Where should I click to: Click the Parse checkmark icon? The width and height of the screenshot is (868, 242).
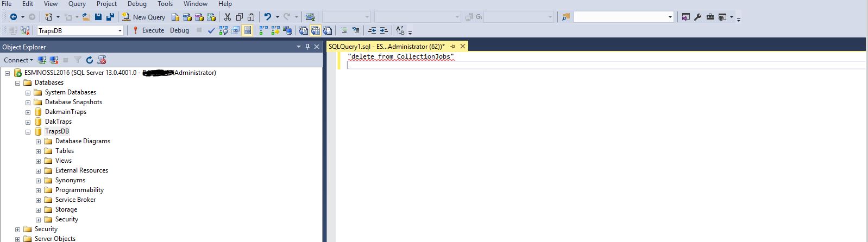coord(211,30)
